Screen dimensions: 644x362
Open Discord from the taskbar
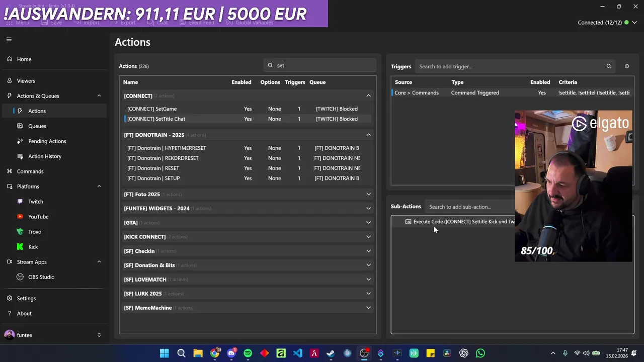click(x=231, y=353)
